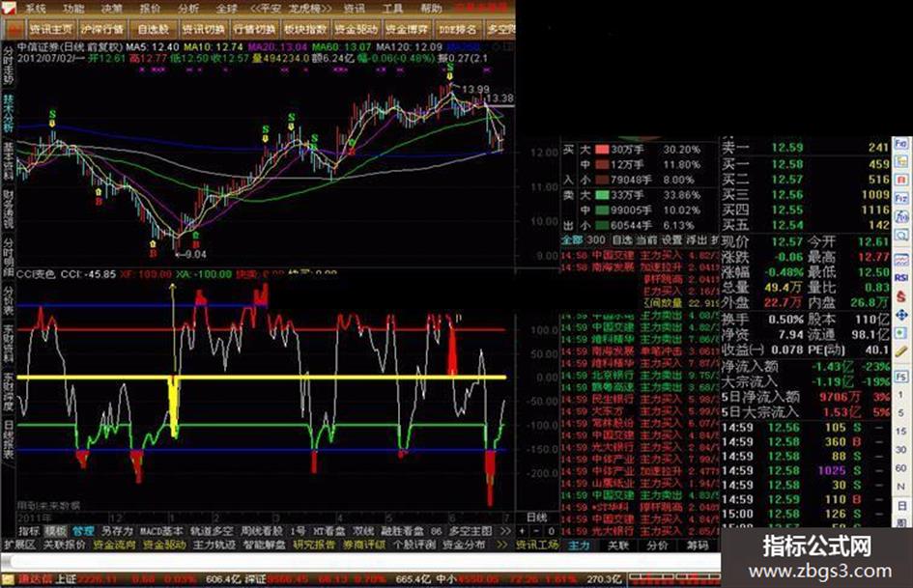913x588 pixels.
Task: Select the 全部 filter in the ticker list
Action: coord(571,239)
